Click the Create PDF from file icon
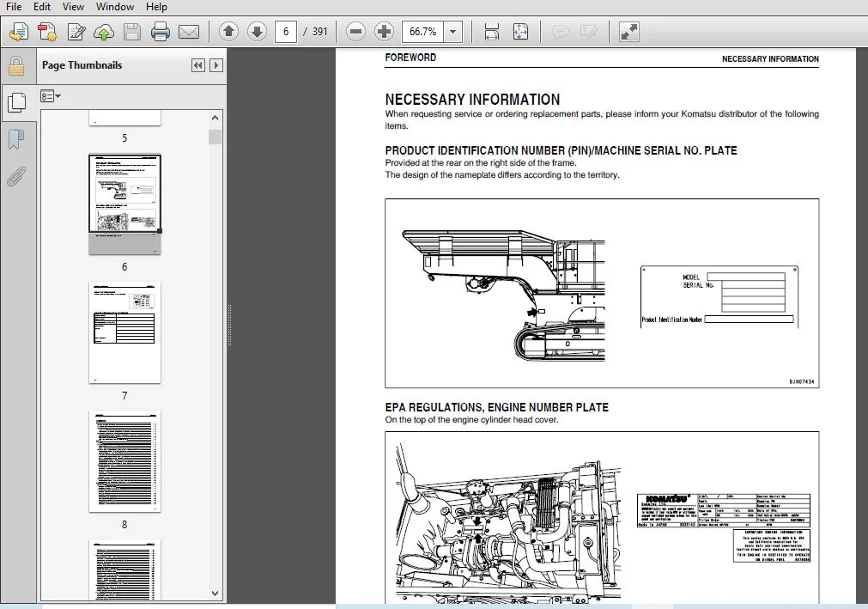868x609 pixels. (x=19, y=32)
